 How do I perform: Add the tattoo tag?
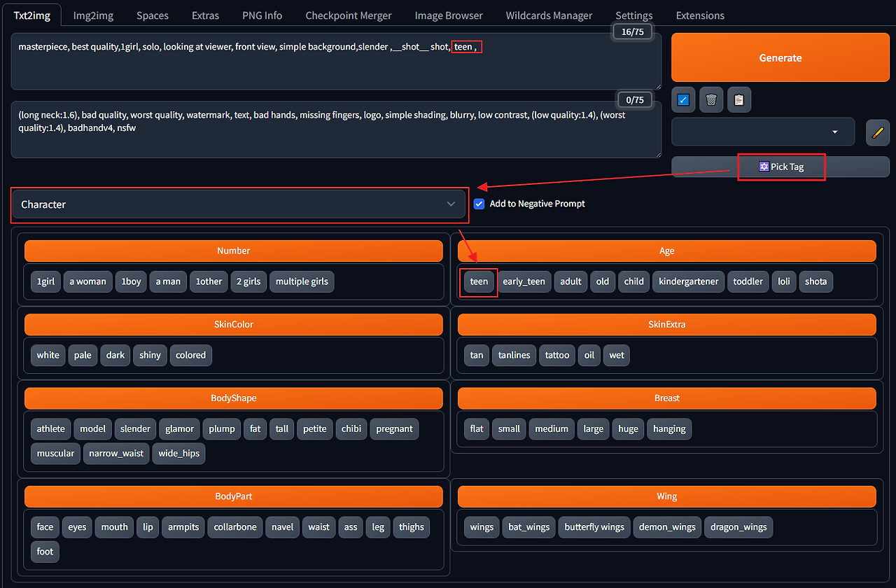tap(557, 355)
